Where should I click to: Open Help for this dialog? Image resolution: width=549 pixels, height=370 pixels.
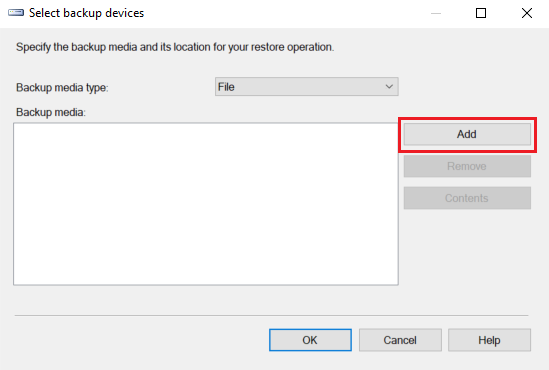pyautogui.click(x=489, y=340)
